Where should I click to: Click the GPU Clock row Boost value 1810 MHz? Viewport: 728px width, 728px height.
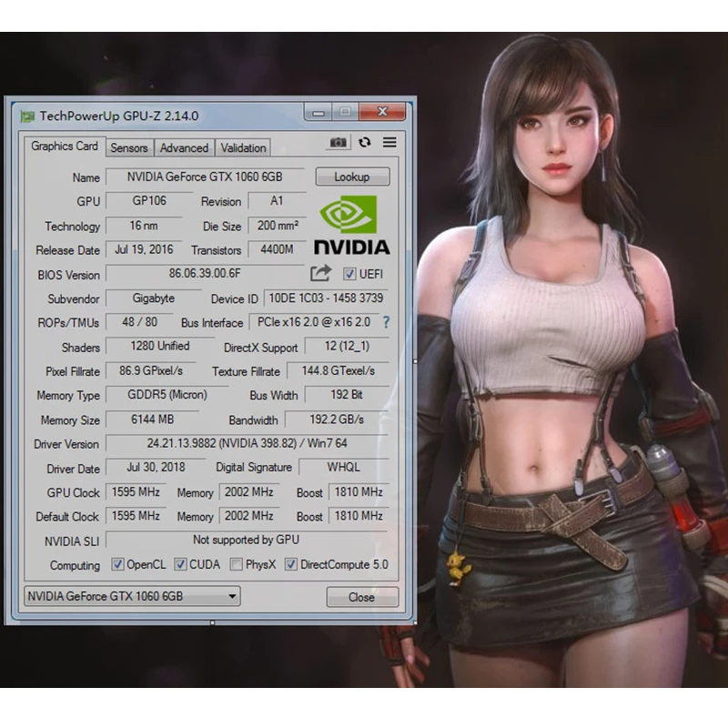click(359, 492)
